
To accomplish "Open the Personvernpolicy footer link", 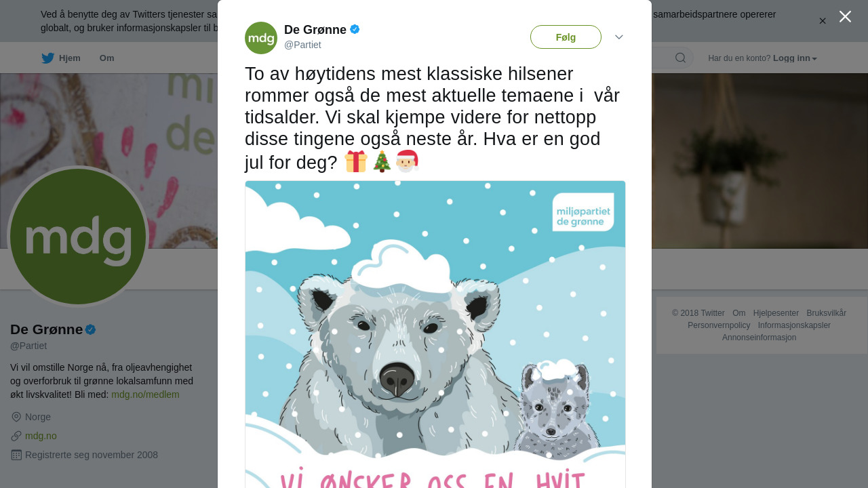I will 719,325.
